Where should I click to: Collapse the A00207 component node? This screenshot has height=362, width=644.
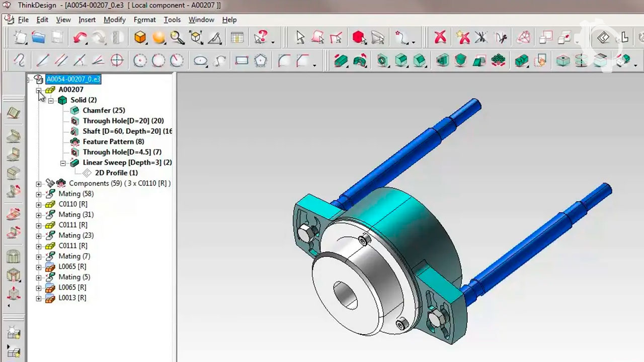click(39, 90)
